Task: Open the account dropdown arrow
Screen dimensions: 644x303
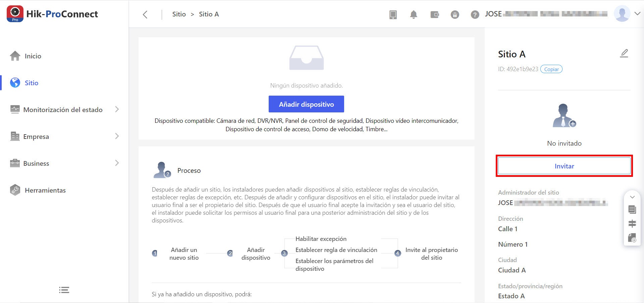Action: [x=637, y=14]
